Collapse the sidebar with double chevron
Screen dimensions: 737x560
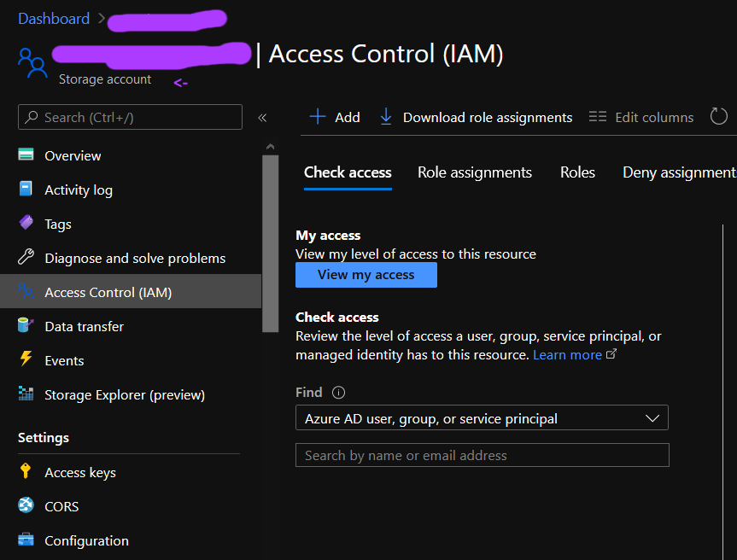coord(262,118)
